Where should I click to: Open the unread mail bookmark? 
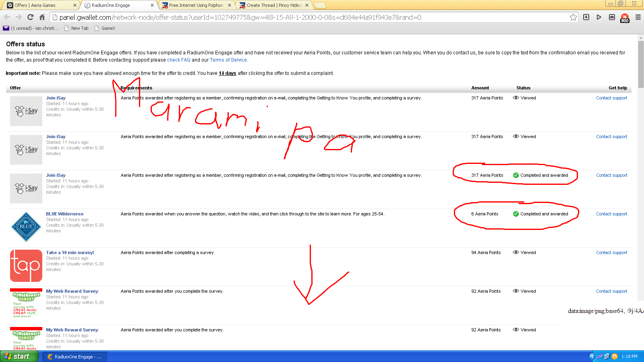pos(30,28)
